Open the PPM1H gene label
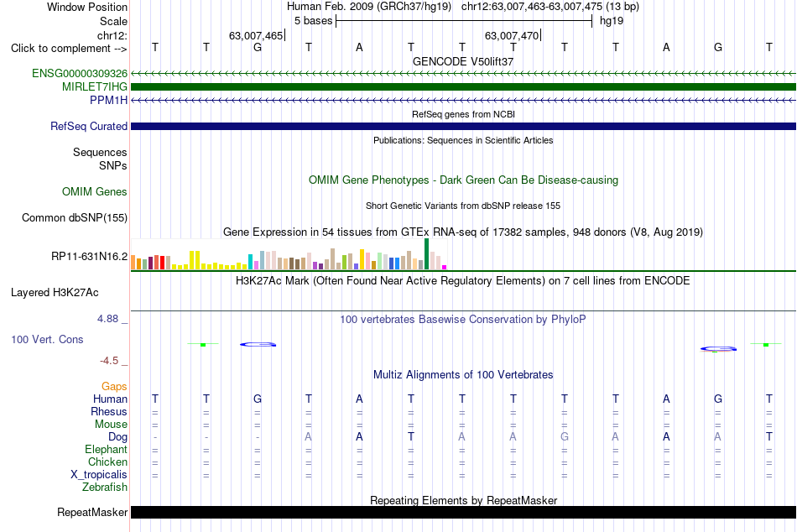This screenshot has width=797, height=532. coord(108,100)
